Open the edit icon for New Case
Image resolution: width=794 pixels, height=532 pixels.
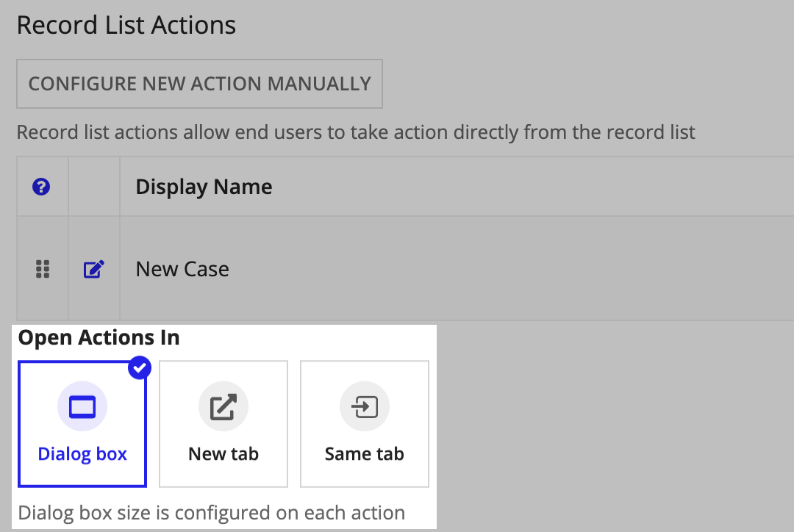[93, 269]
